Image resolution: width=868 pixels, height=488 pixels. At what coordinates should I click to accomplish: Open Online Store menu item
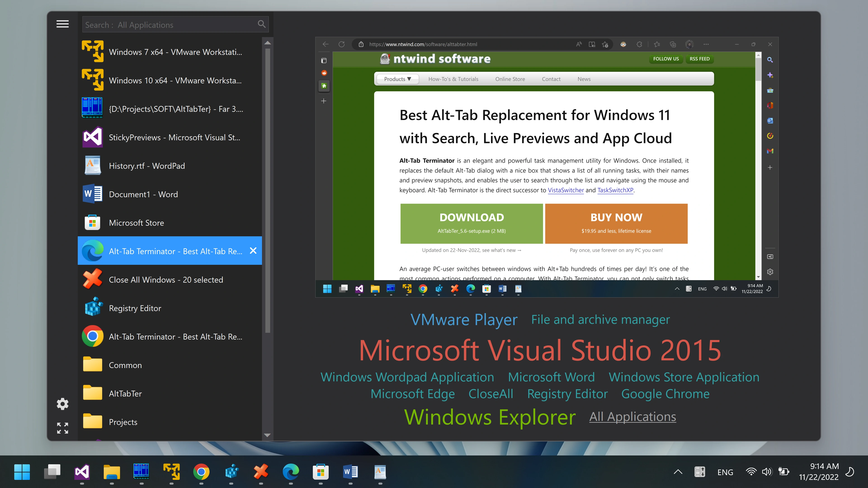click(x=510, y=79)
